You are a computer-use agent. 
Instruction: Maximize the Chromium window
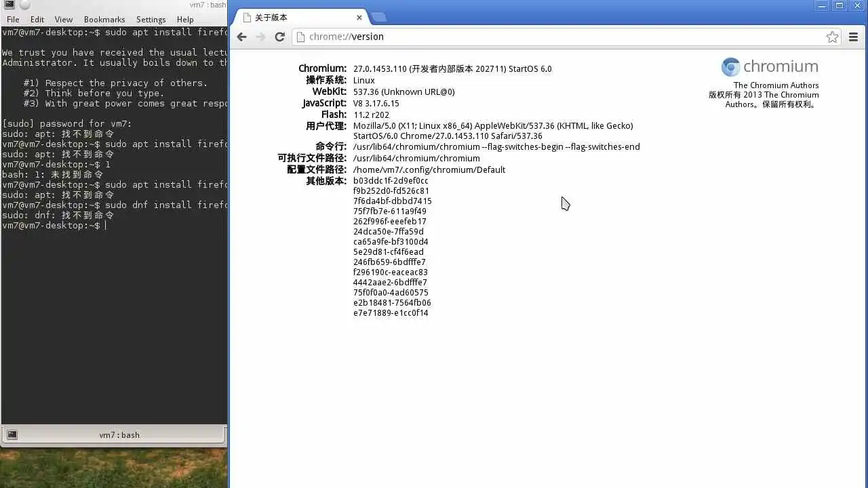(x=840, y=5)
